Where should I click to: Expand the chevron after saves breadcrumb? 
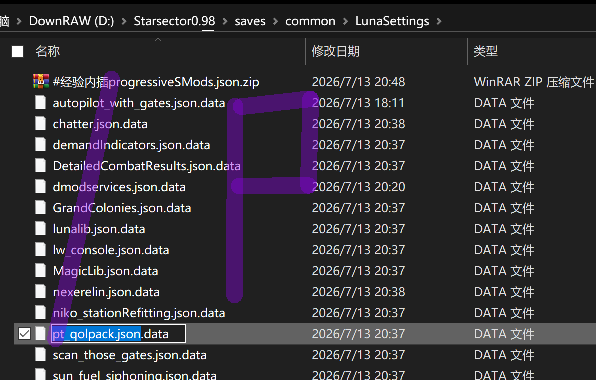275,21
